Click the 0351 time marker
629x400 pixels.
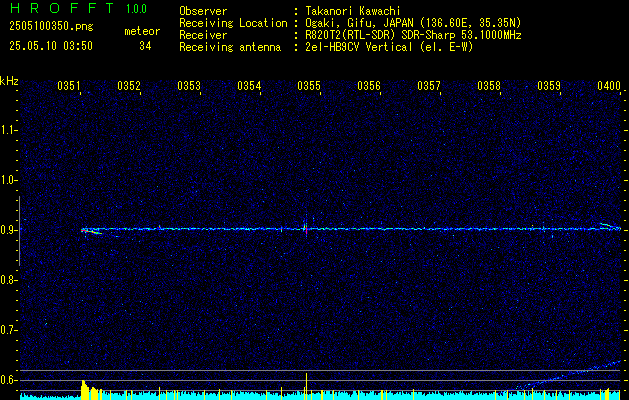69,86
